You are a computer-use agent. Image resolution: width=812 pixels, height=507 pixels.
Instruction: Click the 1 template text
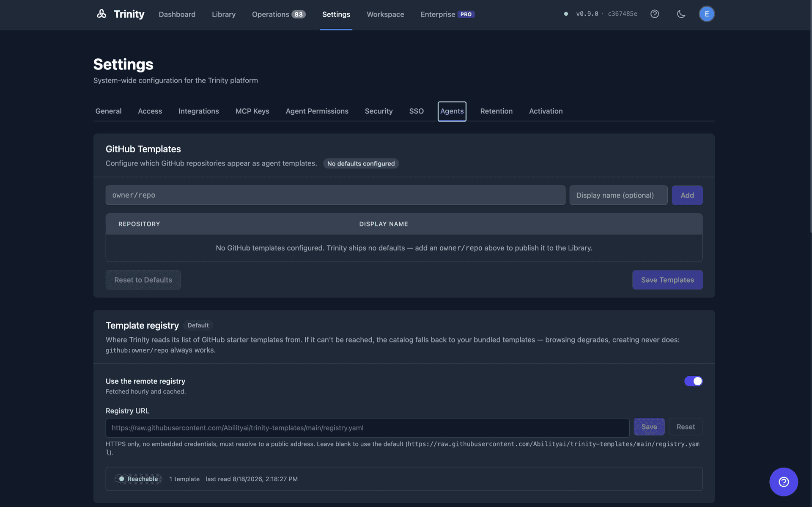[184, 479]
